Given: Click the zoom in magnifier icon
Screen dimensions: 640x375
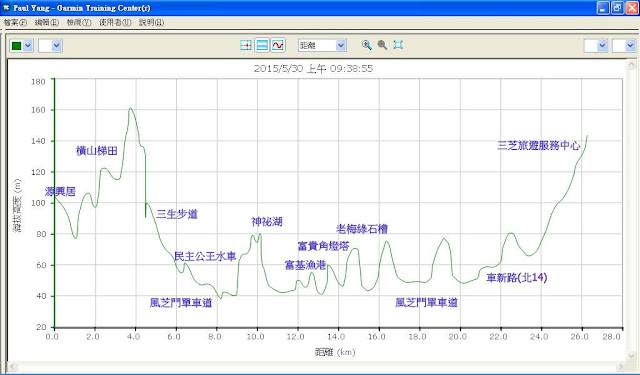Looking at the screenshot, I should [x=367, y=45].
